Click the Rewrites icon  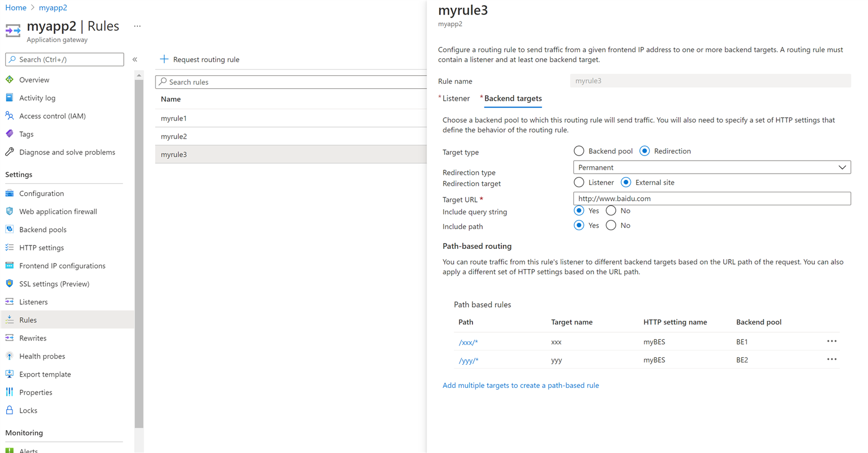click(10, 338)
